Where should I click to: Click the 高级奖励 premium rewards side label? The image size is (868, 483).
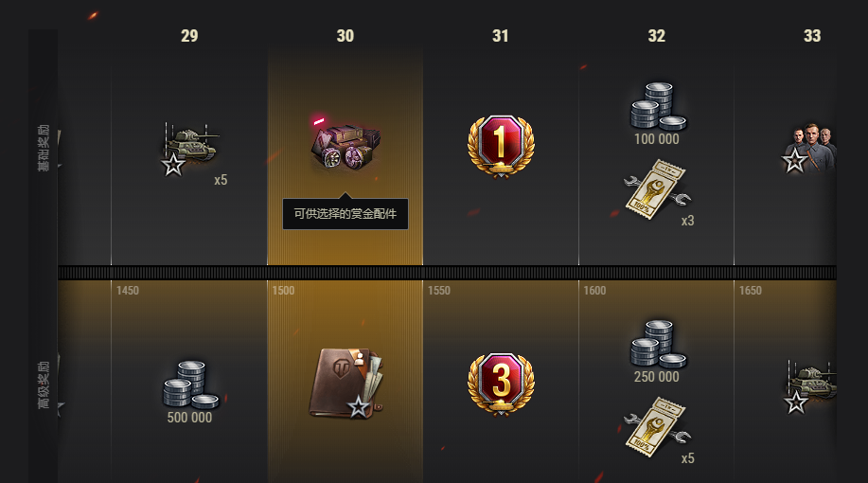pos(44,385)
